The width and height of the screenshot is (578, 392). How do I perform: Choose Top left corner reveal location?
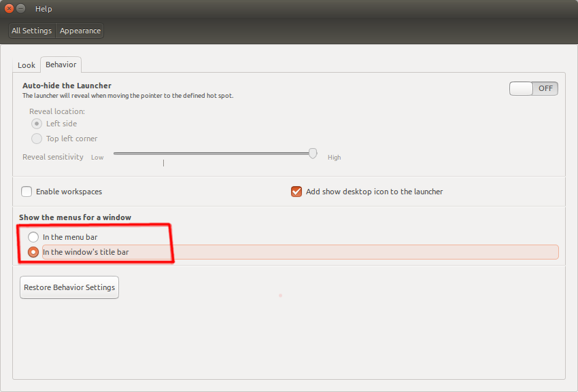(x=37, y=139)
